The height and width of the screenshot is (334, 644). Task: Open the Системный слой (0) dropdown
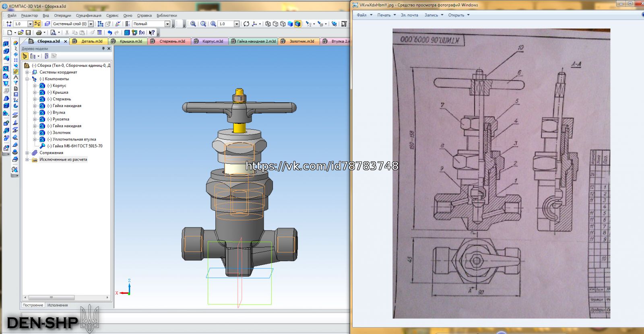pos(91,24)
